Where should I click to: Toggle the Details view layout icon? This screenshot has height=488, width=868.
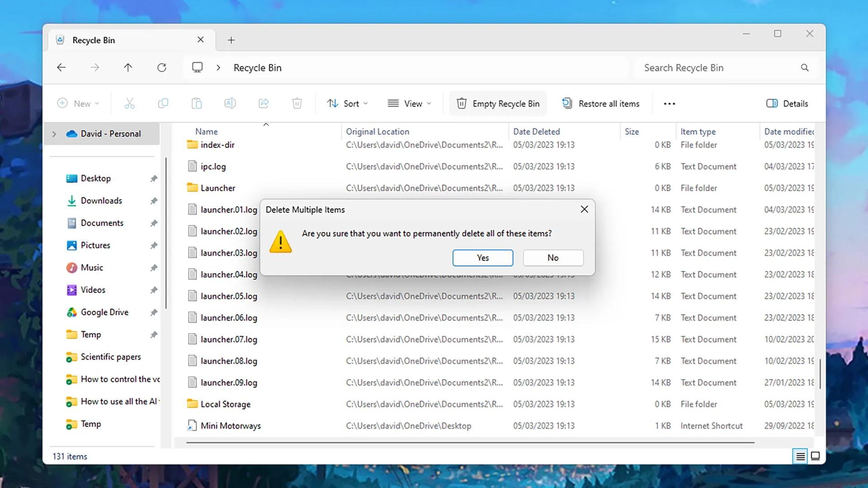[x=800, y=456]
